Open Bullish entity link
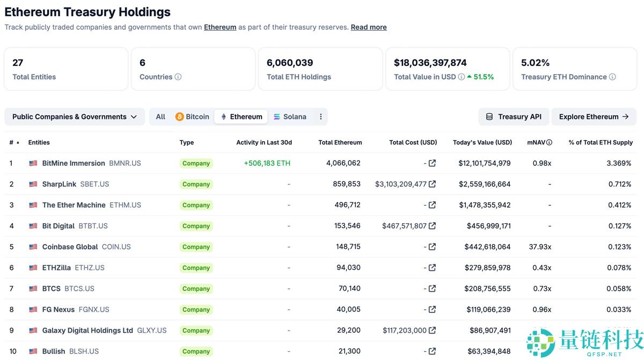Viewport: 644px width, 360px height. click(x=54, y=351)
